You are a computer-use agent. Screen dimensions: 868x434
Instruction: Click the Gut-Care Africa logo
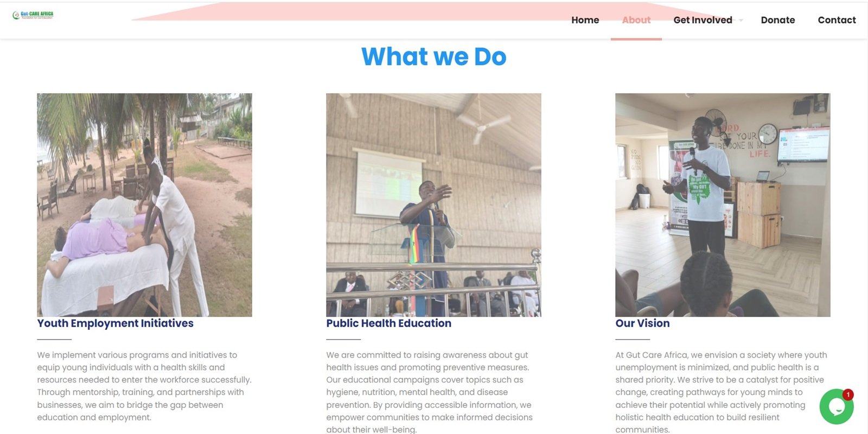pos(33,15)
